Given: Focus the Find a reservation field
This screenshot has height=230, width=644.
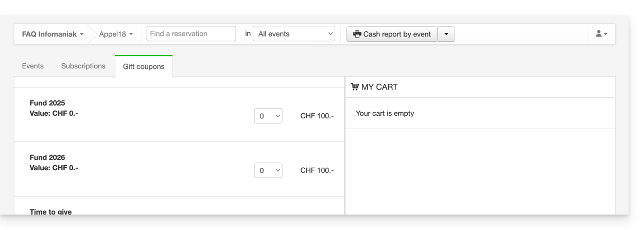Looking at the screenshot, I should point(191,34).
